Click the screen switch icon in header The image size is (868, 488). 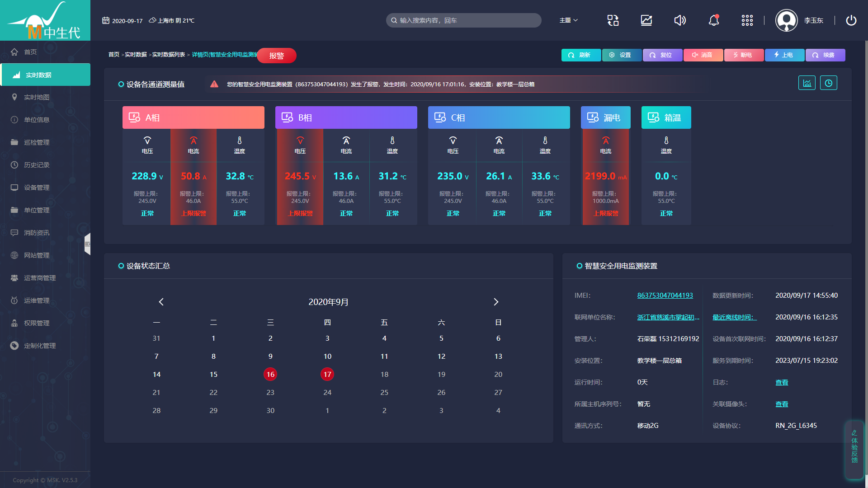coord(613,20)
